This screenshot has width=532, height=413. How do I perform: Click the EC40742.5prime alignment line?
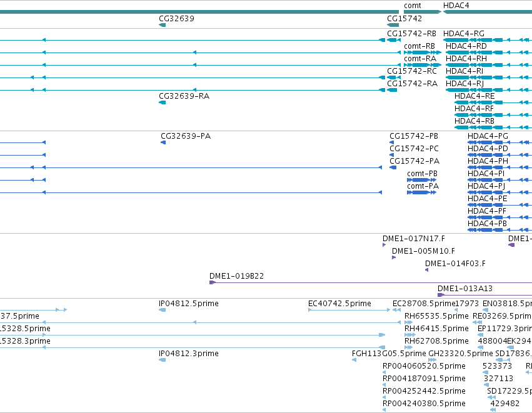tap(349, 310)
